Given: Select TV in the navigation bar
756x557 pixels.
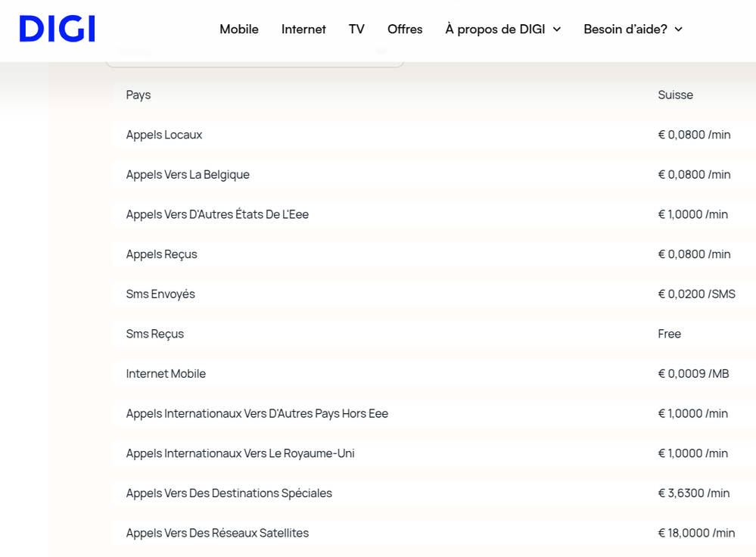Looking at the screenshot, I should (x=356, y=29).
